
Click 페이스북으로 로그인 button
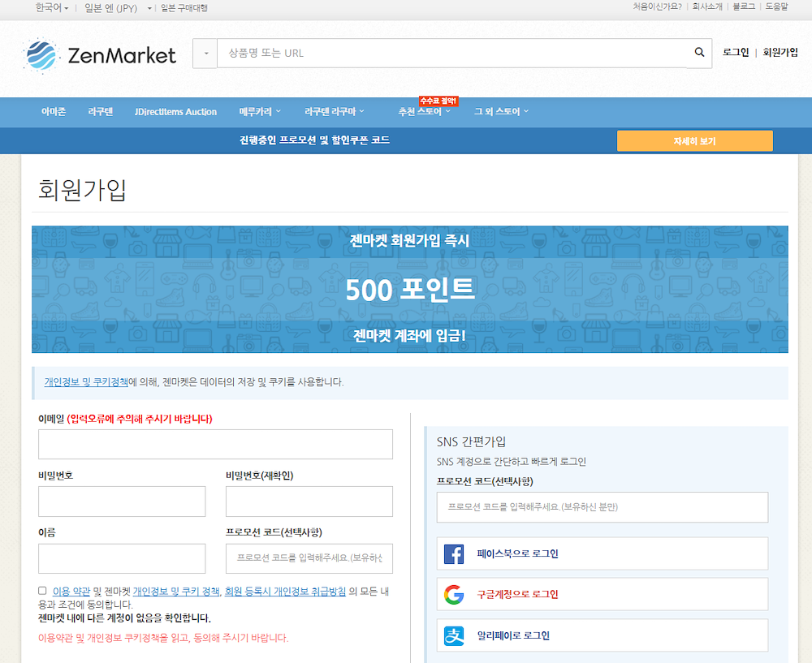click(603, 553)
